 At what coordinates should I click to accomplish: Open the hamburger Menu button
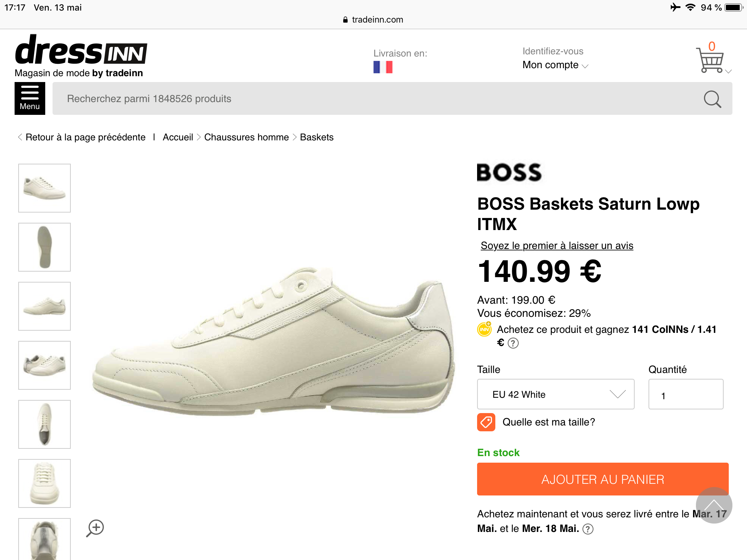click(x=30, y=98)
